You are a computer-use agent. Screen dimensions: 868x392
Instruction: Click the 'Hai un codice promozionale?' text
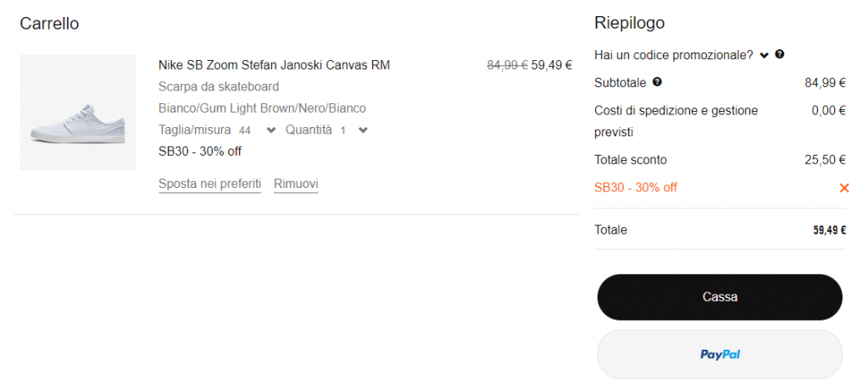674,55
